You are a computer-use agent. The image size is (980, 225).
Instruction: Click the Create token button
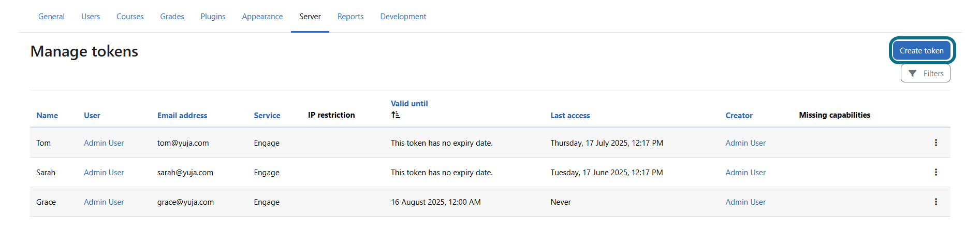tap(922, 51)
